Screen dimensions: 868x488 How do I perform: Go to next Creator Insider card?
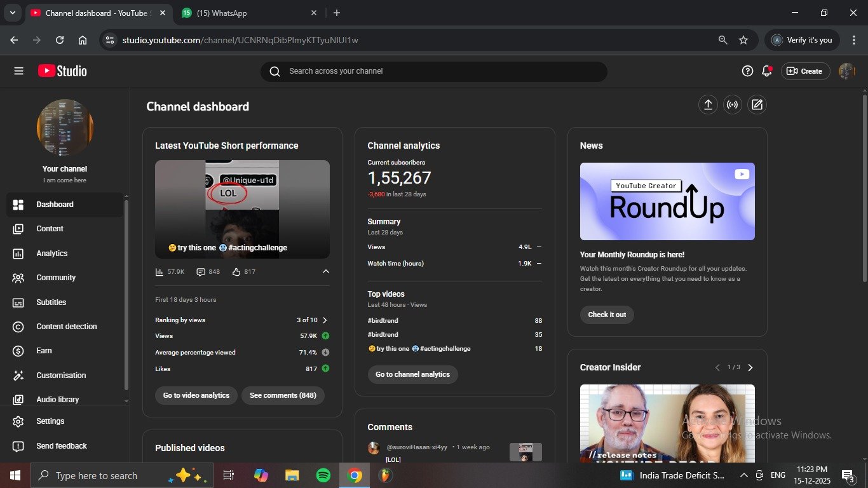pos(750,367)
